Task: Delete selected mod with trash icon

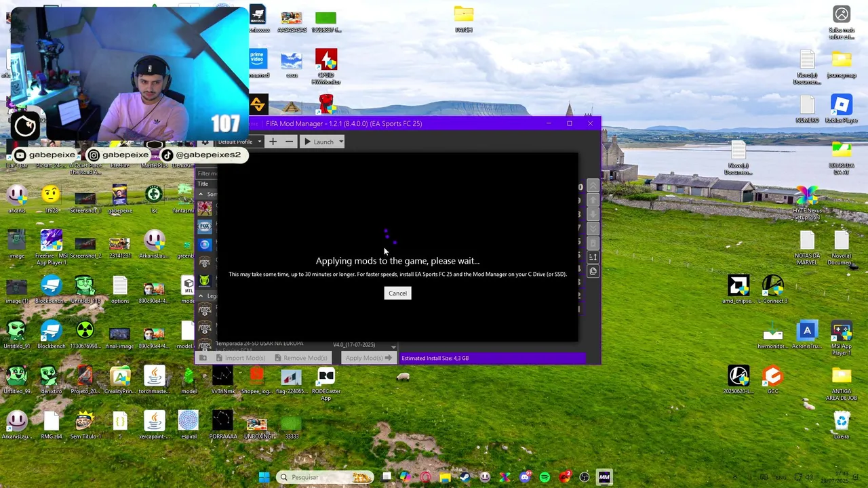Action: (593, 243)
